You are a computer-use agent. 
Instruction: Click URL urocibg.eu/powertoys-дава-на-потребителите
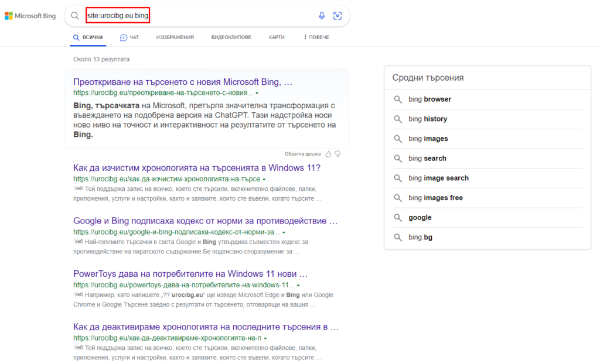tap(183, 285)
